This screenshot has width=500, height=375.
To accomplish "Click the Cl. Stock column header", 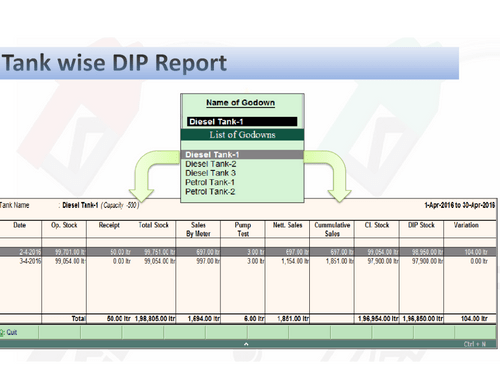I will coord(377,225).
